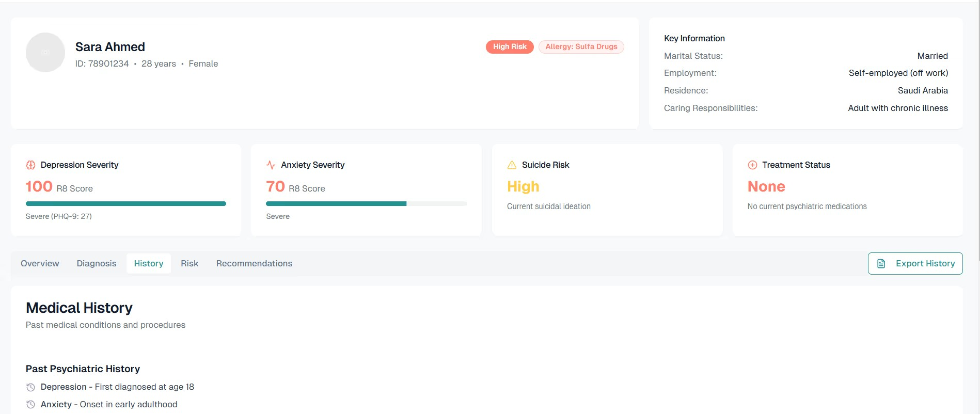Click the Past Psychiatric History heading
980x414 pixels.
pos(83,369)
